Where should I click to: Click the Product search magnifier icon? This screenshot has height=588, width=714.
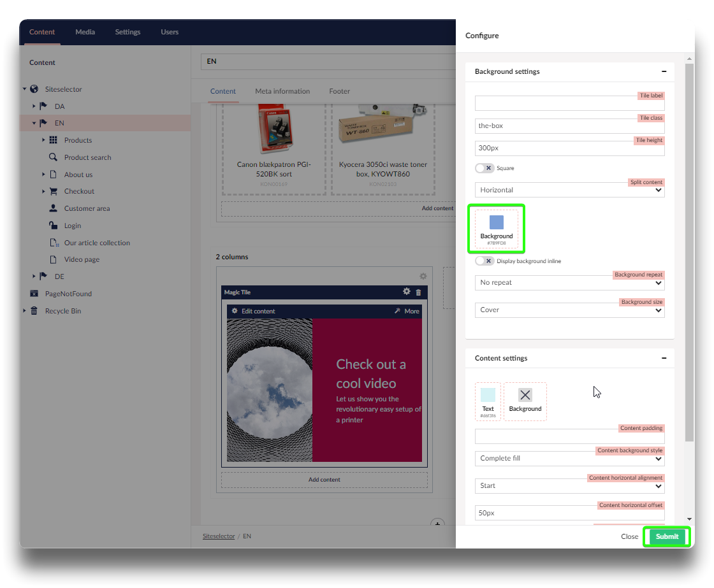tap(54, 157)
